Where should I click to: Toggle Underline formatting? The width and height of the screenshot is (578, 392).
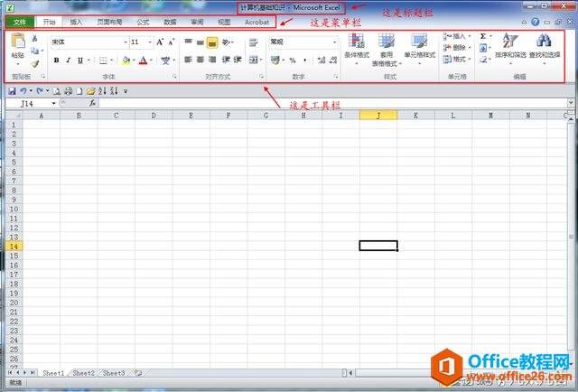pos(80,61)
